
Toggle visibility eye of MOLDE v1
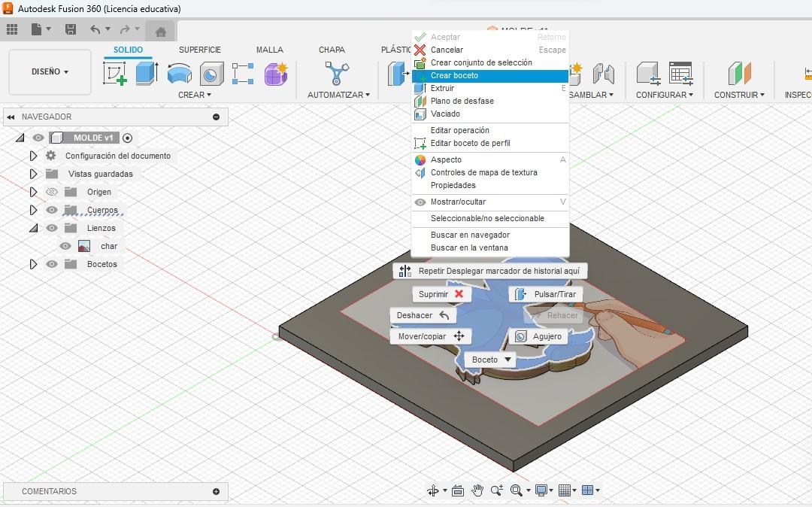click(38, 138)
